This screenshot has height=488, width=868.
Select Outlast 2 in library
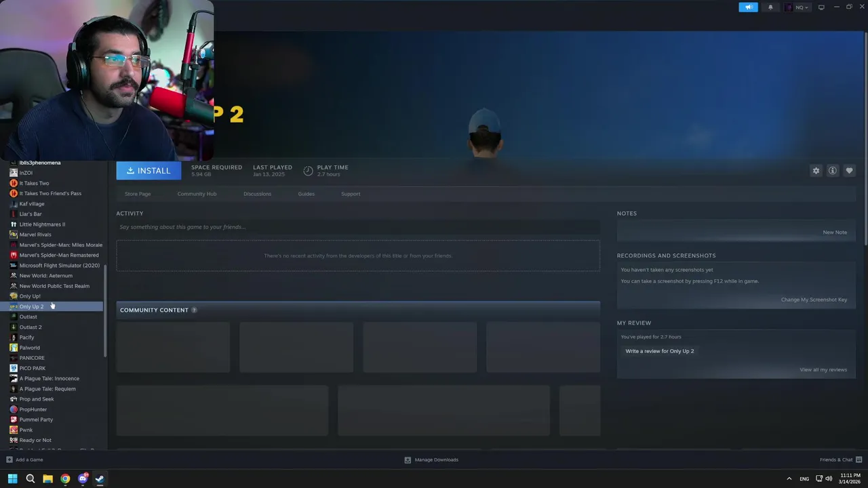pyautogui.click(x=31, y=327)
